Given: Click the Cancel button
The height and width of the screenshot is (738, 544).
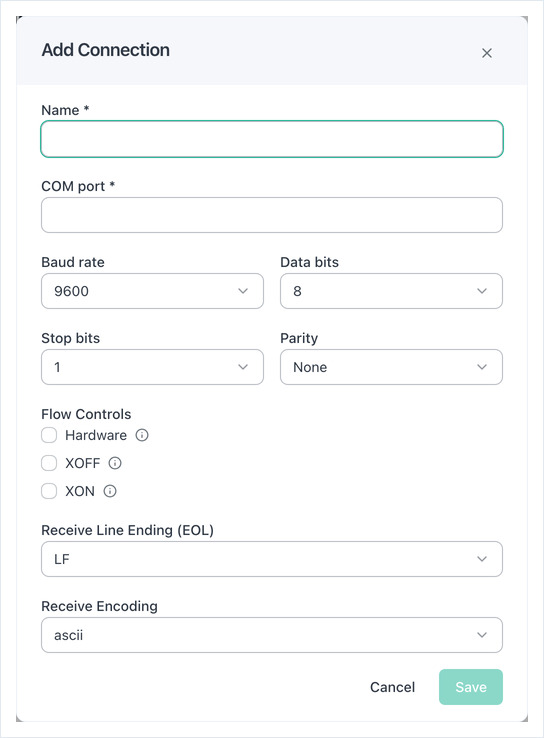Looking at the screenshot, I should click(392, 687).
